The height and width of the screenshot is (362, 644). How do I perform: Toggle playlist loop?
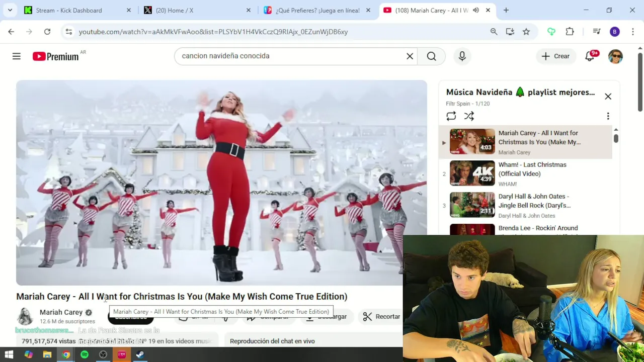coord(451,116)
